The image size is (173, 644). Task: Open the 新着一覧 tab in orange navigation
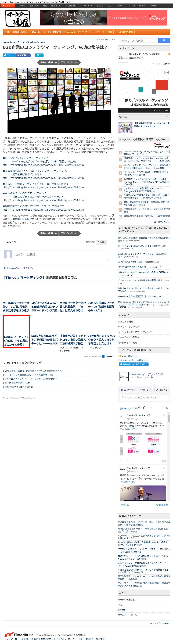[x=36, y=32]
